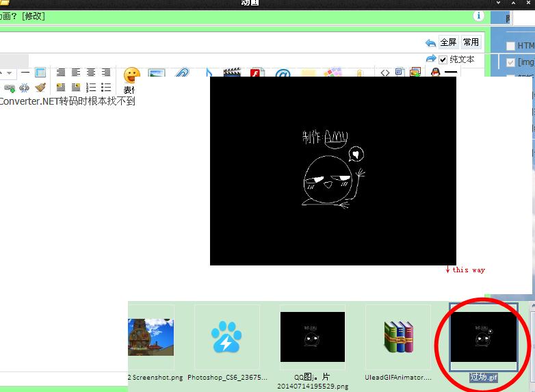Attach a file with the paperclip icon
The width and height of the screenshot is (535, 392).
(182, 73)
